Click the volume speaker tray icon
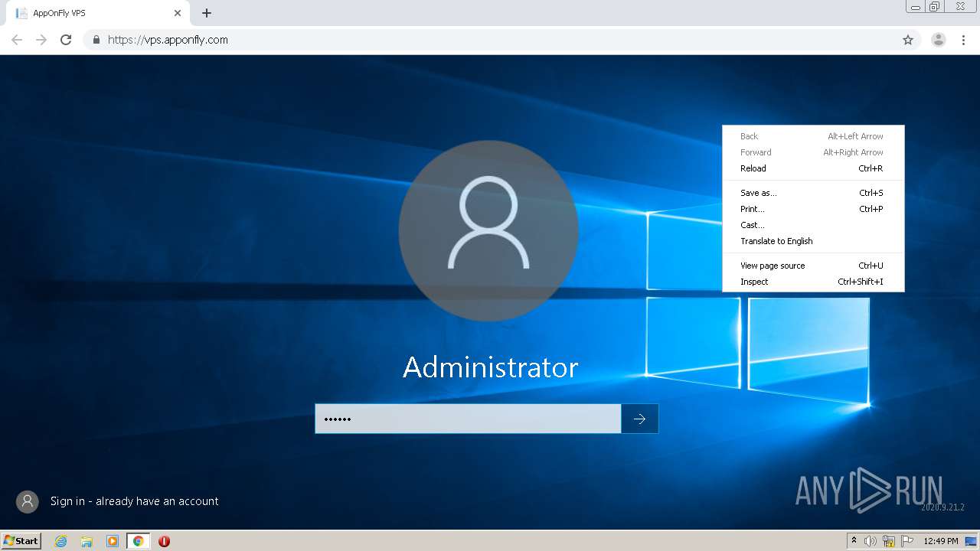 [x=871, y=541]
